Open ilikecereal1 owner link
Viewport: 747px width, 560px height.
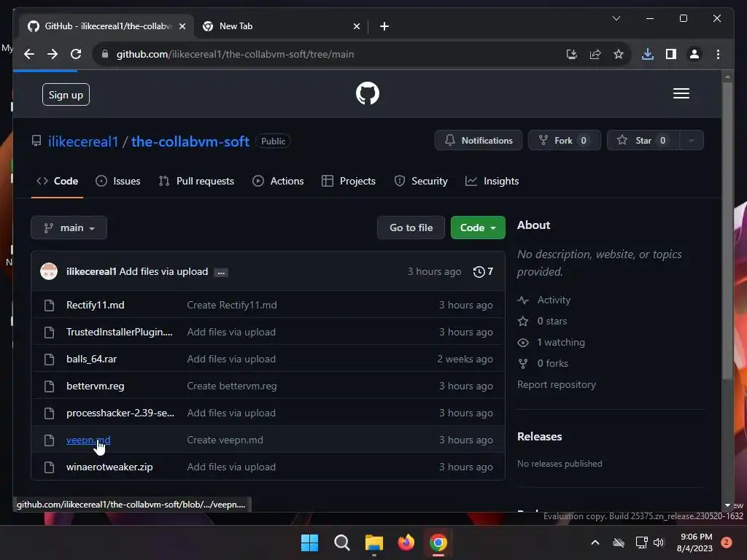coord(83,141)
